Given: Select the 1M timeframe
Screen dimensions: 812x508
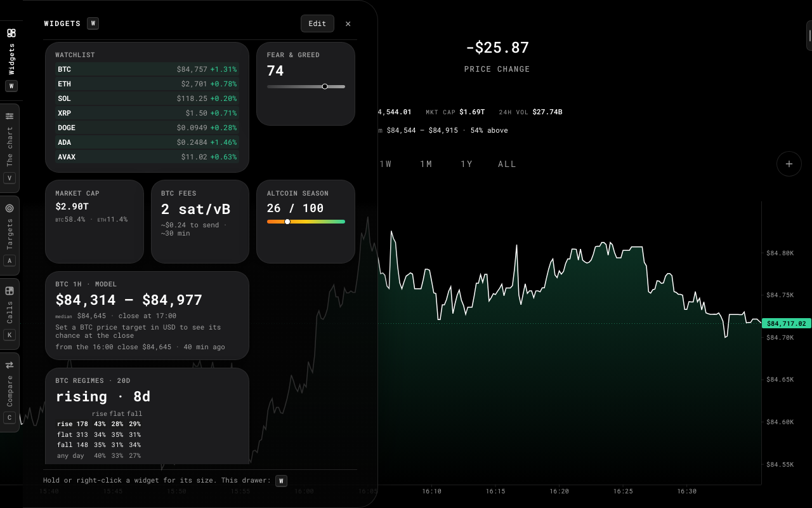Looking at the screenshot, I should pyautogui.click(x=426, y=164).
